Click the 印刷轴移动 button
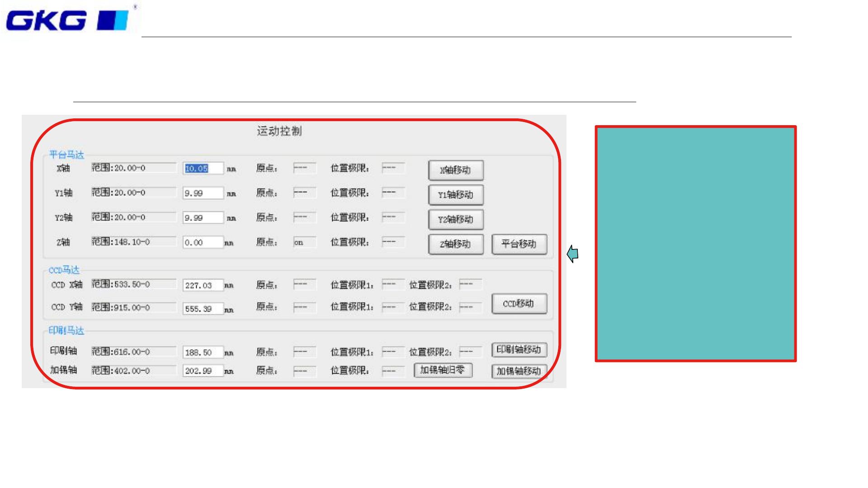868x488 pixels. click(x=519, y=350)
